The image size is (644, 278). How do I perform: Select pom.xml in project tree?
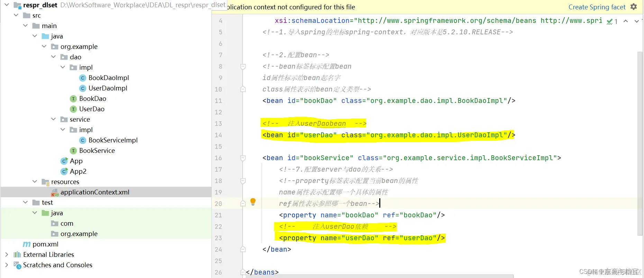(x=45, y=244)
